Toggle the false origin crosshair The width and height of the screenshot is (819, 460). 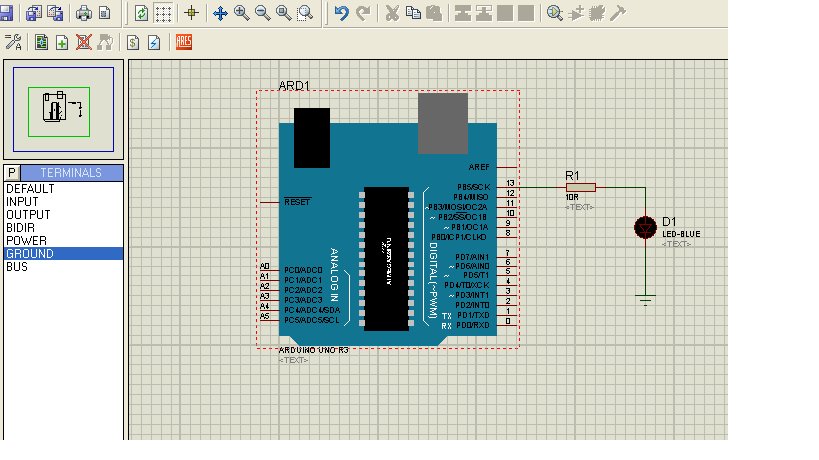pyautogui.click(x=191, y=13)
